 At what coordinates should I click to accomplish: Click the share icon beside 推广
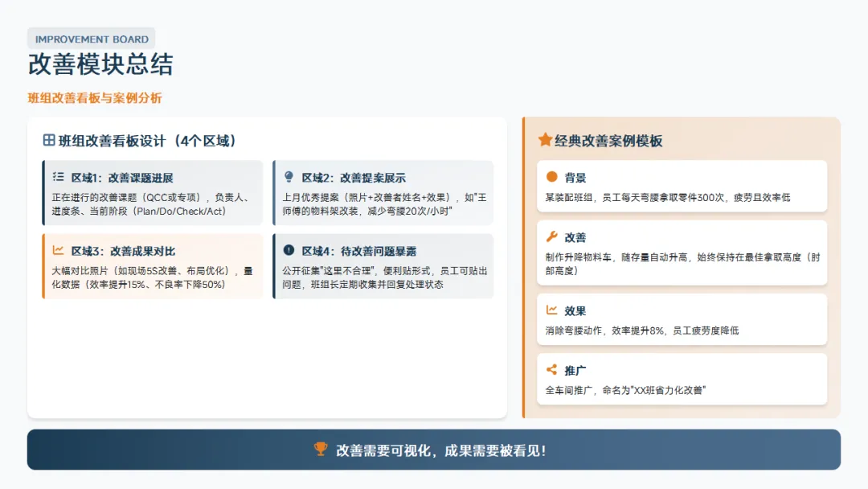[x=551, y=369]
